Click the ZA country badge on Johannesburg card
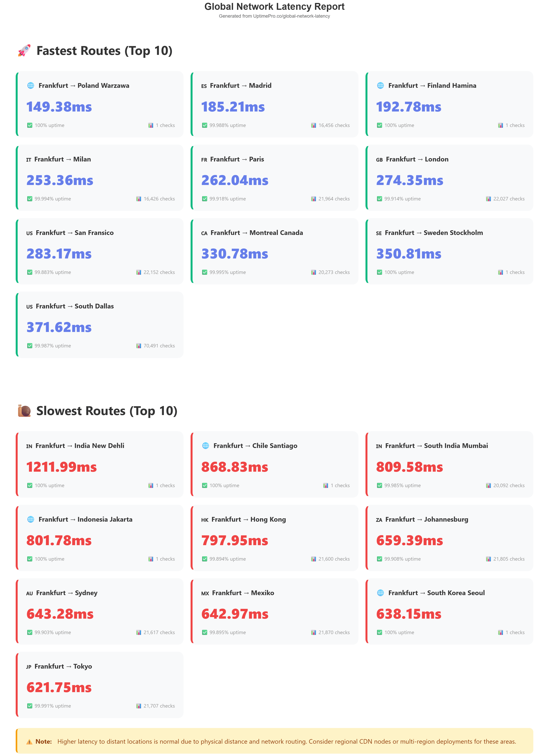Screen dimensions: 549x756 point(379,520)
